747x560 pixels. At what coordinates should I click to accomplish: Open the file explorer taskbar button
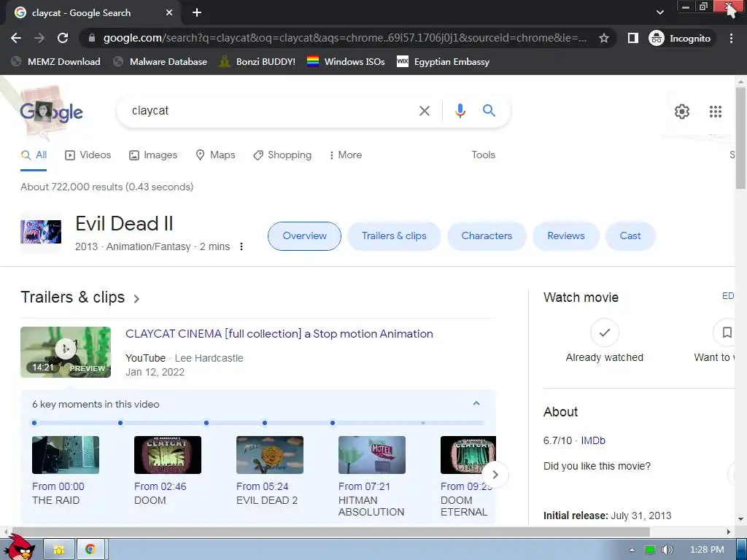coord(59,550)
